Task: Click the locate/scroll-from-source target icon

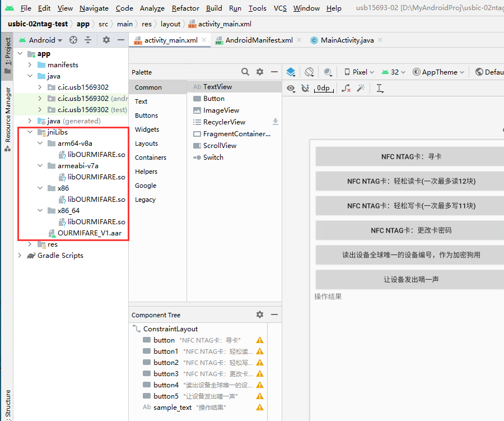Action: (x=73, y=40)
